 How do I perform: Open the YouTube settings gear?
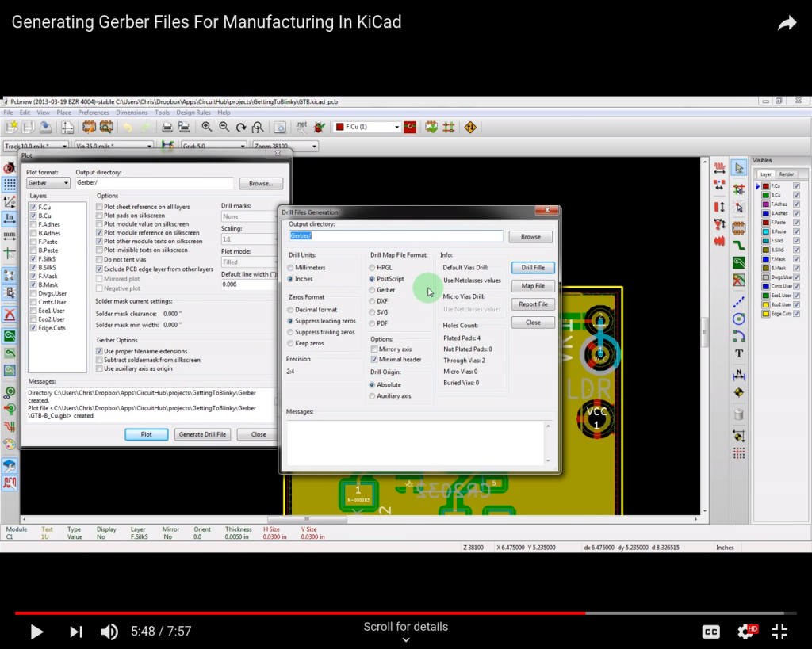(746, 632)
